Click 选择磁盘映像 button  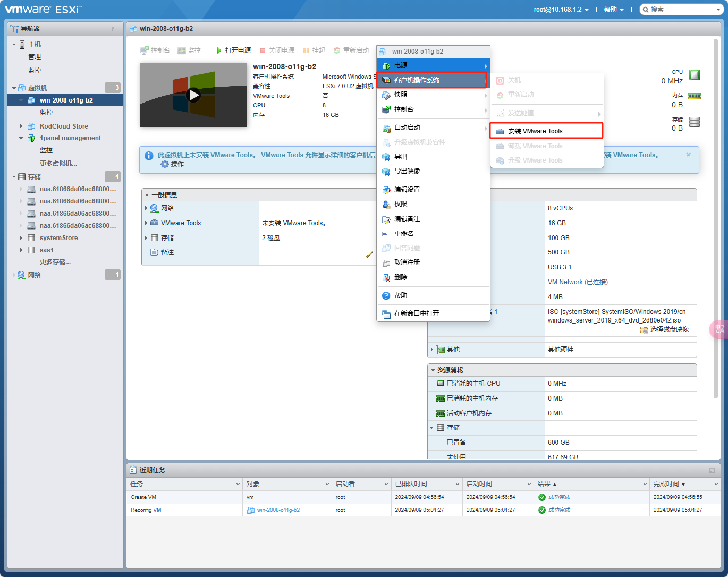pos(664,329)
